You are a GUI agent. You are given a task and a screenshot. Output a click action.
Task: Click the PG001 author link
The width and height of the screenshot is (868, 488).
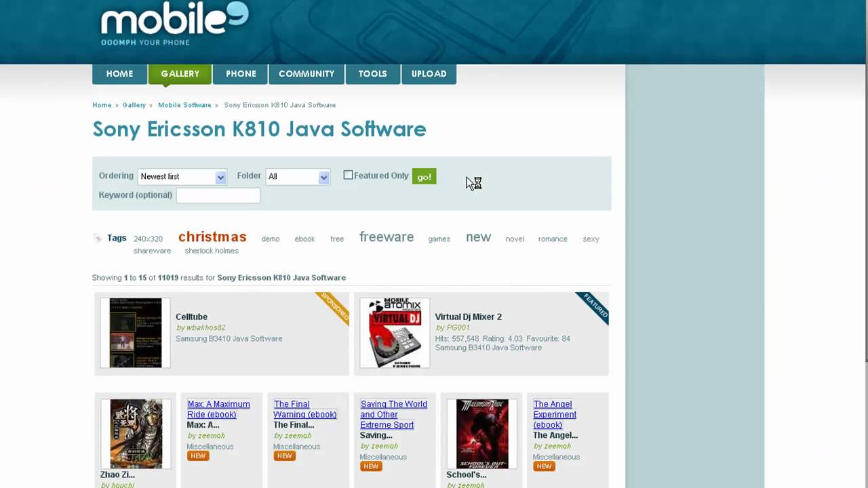458,328
